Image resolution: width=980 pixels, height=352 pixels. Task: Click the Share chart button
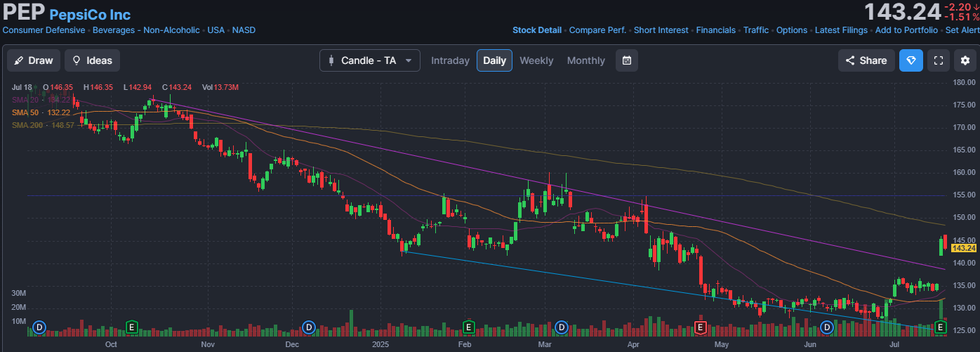click(x=866, y=60)
